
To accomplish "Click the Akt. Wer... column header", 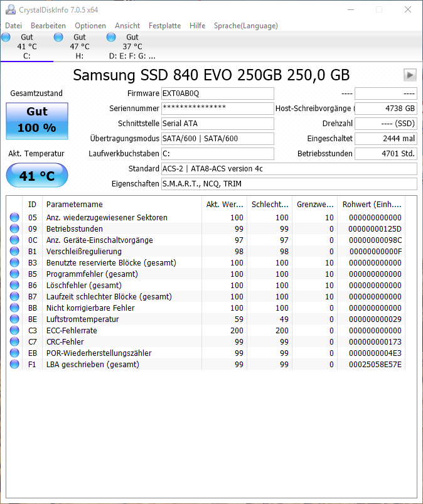I will 224,205.
